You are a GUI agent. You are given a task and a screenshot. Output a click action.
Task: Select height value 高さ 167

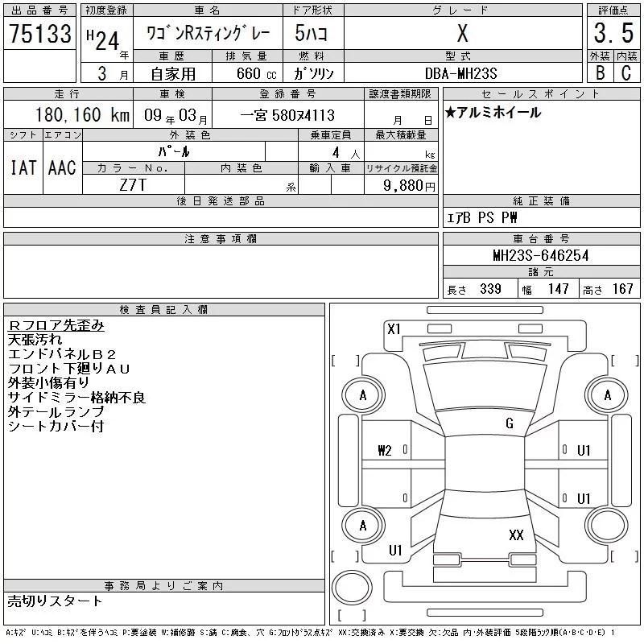[609, 289]
